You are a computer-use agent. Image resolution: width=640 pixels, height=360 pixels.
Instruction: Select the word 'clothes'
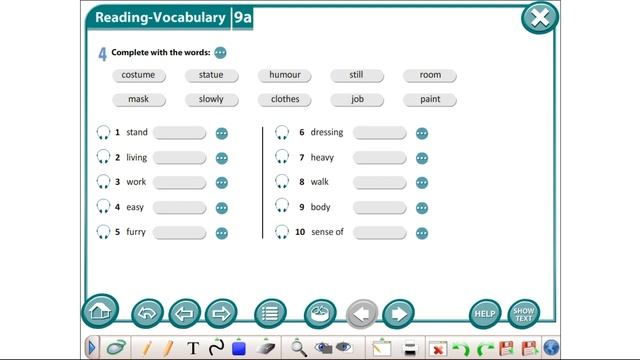point(284,100)
